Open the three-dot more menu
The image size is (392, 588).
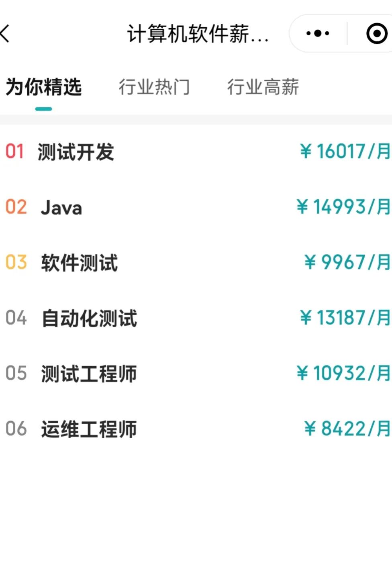tap(317, 33)
